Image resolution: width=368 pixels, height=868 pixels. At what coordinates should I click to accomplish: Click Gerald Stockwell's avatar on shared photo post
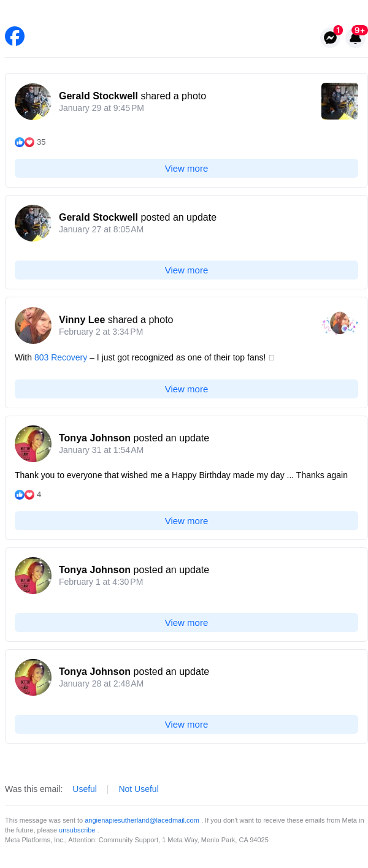tap(33, 102)
